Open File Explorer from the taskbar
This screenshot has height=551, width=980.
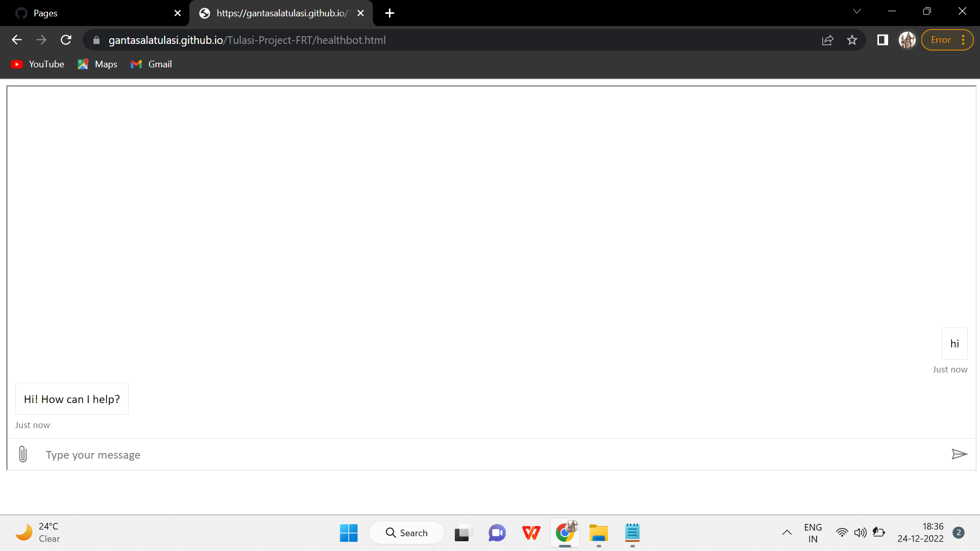599,533
